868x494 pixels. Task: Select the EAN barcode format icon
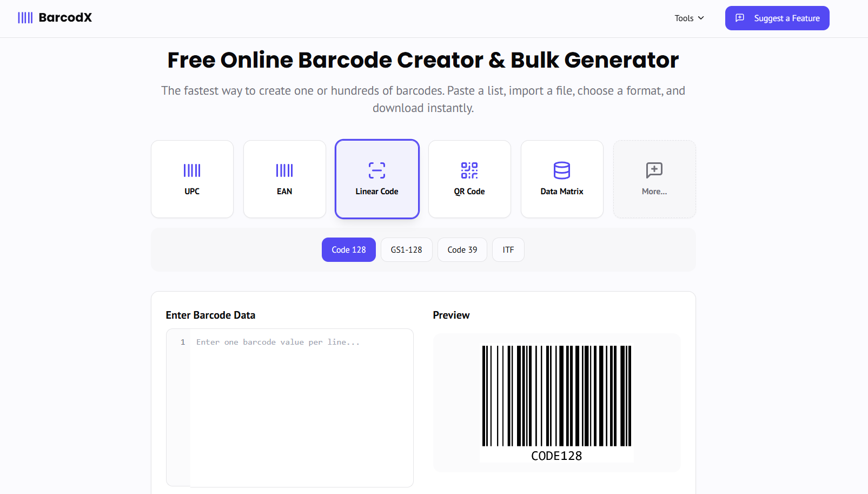284,170
